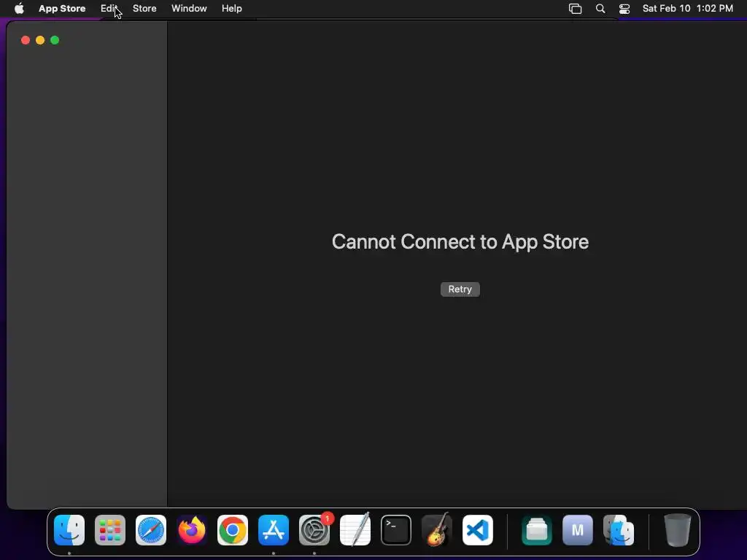Open Control Center in menu bar
The image size is (747, 560).
(x=624, y=9)
